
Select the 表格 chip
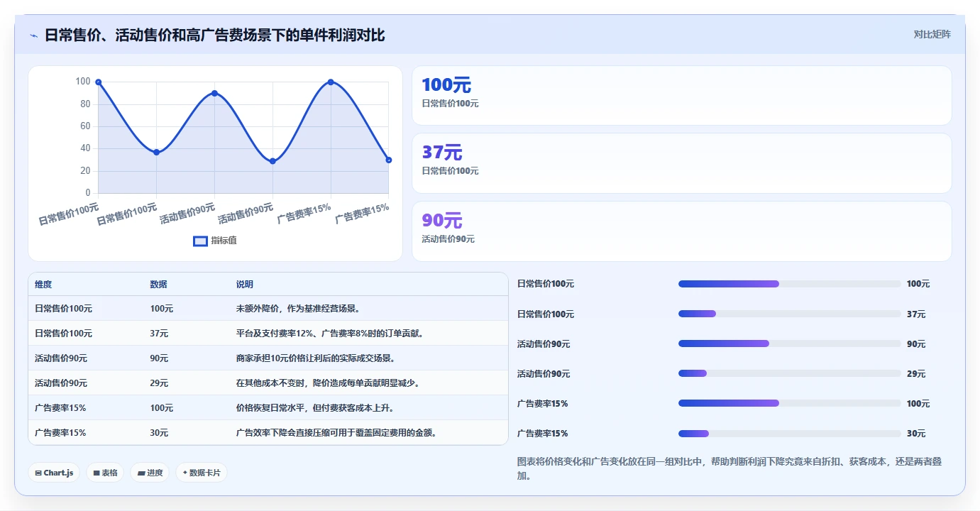105,473
